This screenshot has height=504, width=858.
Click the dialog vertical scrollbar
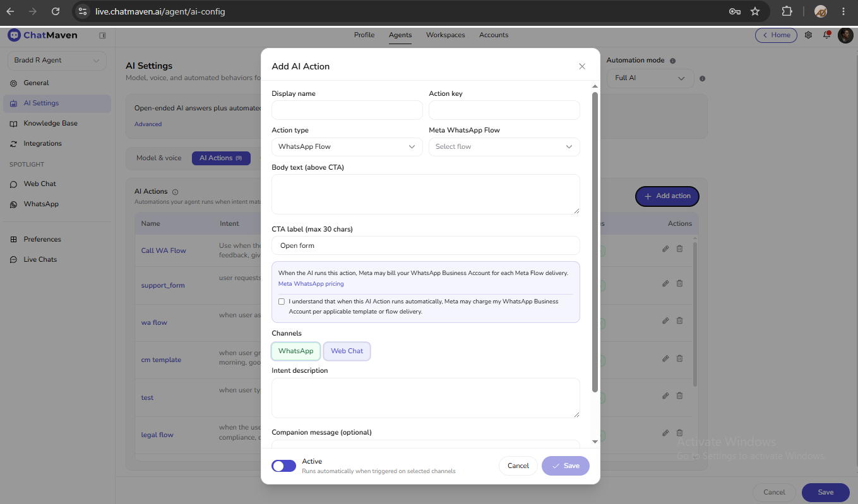pos(595,241)
